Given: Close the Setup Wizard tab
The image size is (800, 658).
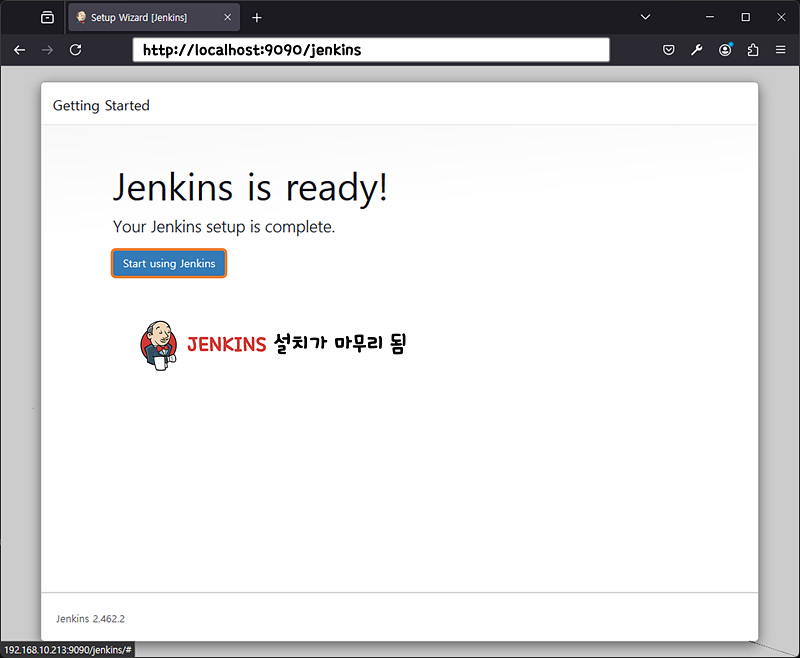Looking at the screenshot, I should pyautogui.click(x=228, y=17).
